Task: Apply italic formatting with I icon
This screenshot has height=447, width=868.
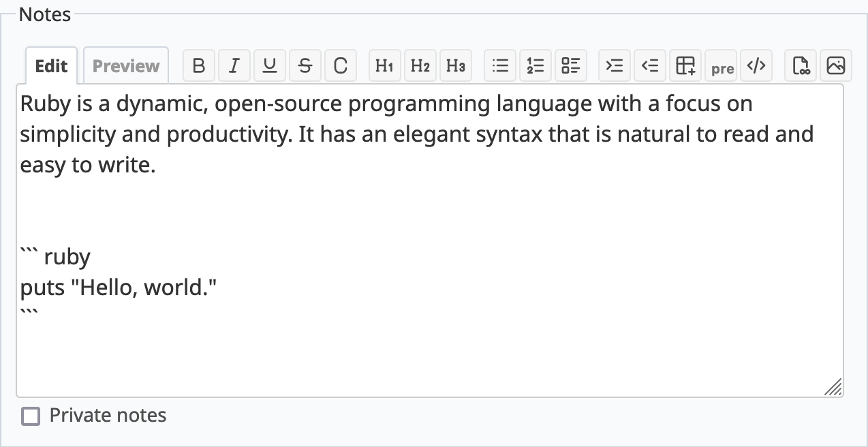Action: 234,65
